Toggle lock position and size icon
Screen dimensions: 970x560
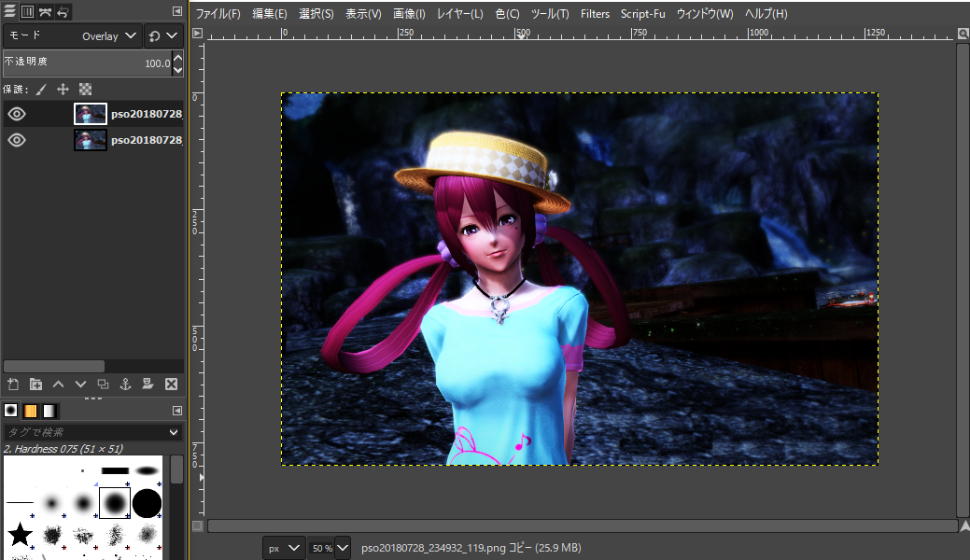coord(63,90)
